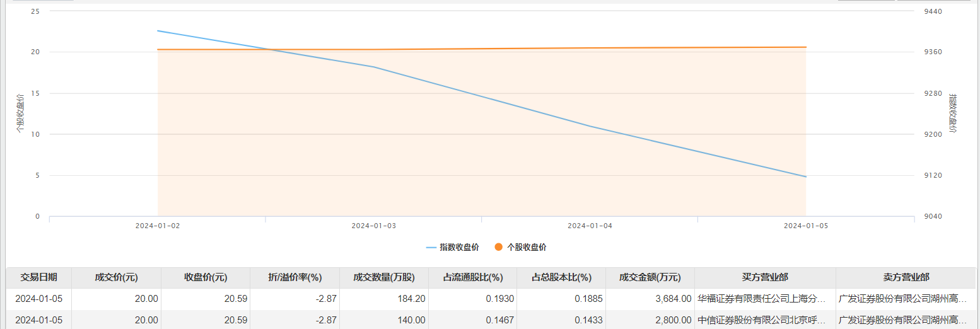Click the 收盘价(元) column header
Image resolution: width=980 pixels, height=329 pixels.
(x=206, y=277)
